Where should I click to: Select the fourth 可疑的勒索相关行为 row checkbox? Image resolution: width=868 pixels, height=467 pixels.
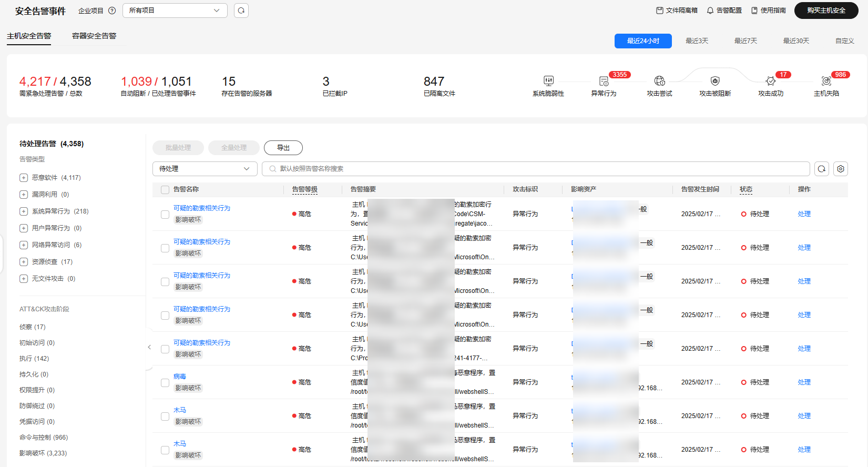165,316
